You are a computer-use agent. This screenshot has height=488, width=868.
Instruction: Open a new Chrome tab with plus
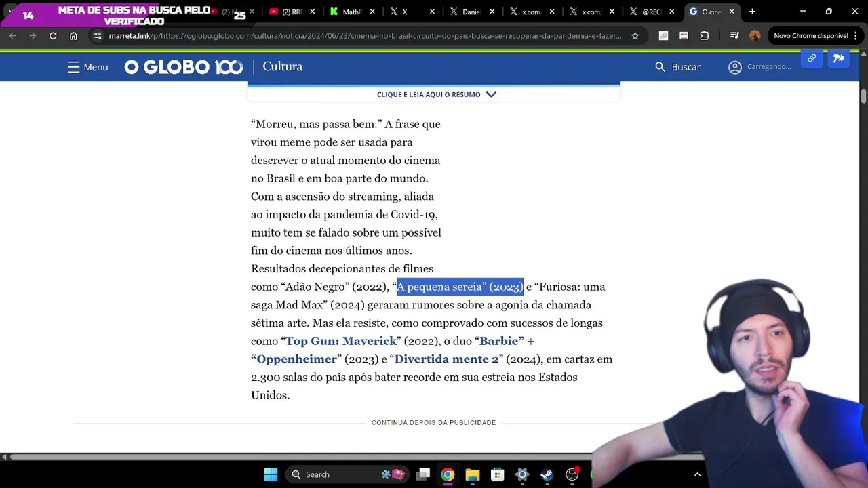click(x=752, y=12)
